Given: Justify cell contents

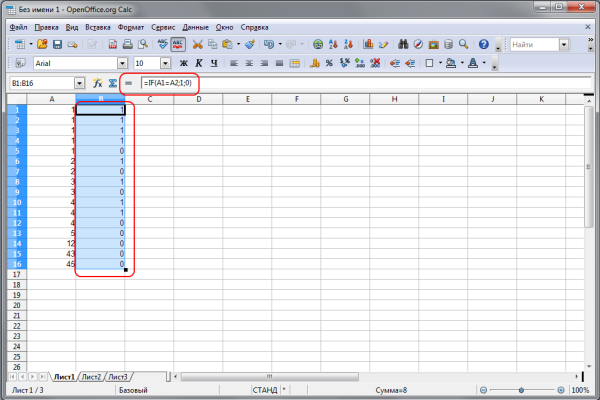Looking at the screenshot, I should pos(279,64).
